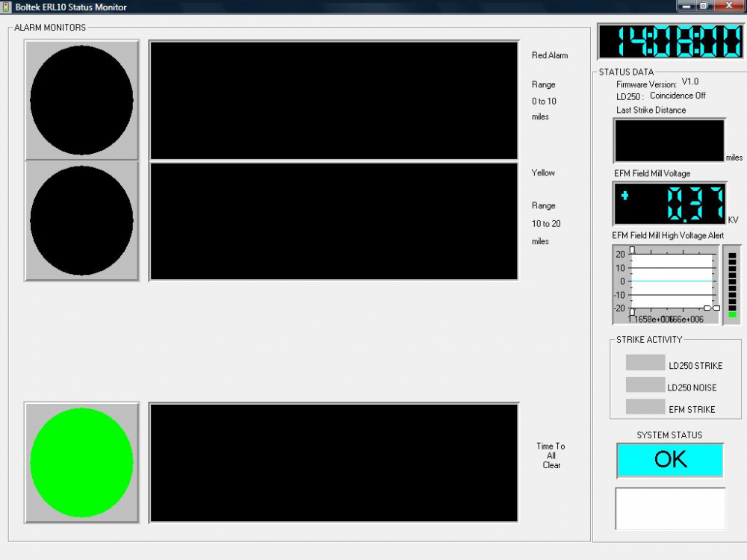Click the bottom-right slider handle on voltage chart
747x560 pixels.
(716, 308)
